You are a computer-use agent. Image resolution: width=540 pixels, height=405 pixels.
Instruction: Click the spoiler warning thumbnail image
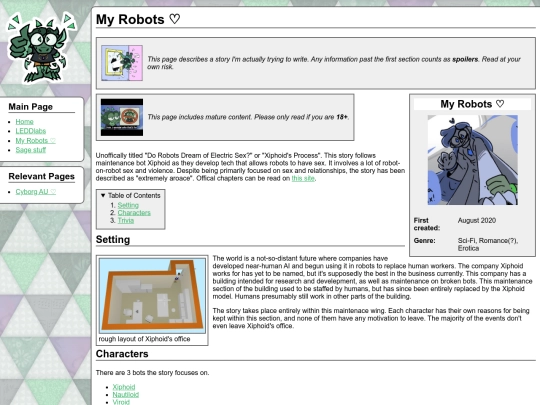[122, 63]
